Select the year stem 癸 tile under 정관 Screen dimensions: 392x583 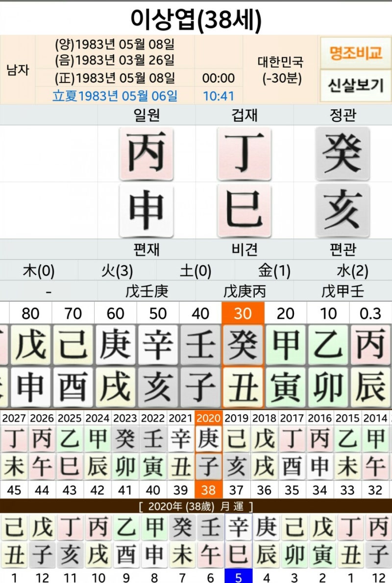(342, 153)
